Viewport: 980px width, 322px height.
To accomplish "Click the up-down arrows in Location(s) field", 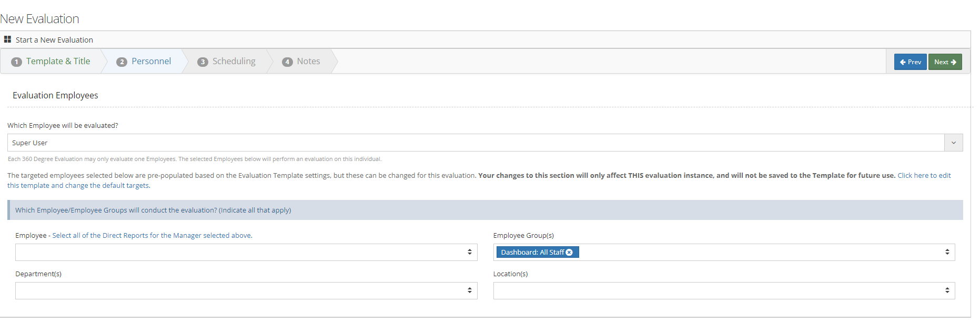I will pyautogui.click(x=947, y=290).
